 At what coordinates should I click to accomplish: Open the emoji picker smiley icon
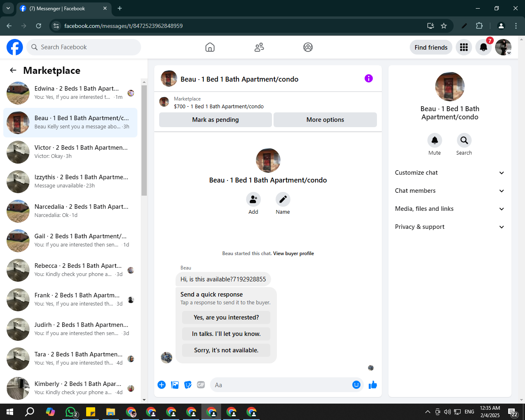(x=356, y=385)
